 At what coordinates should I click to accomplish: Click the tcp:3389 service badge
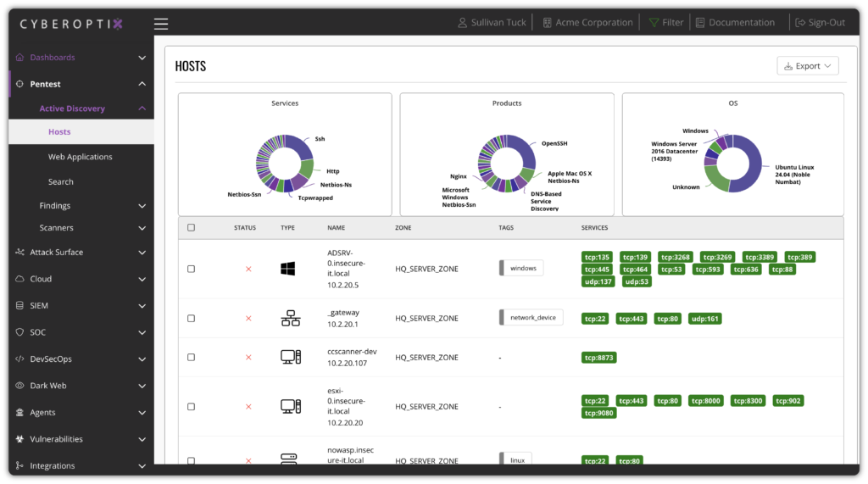click(x=759, y=257)
